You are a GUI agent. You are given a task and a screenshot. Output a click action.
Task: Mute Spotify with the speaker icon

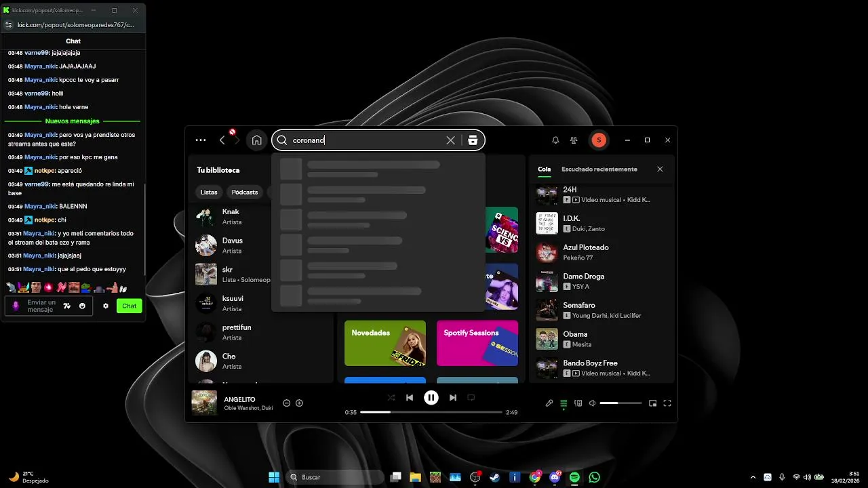pos(592,403)
